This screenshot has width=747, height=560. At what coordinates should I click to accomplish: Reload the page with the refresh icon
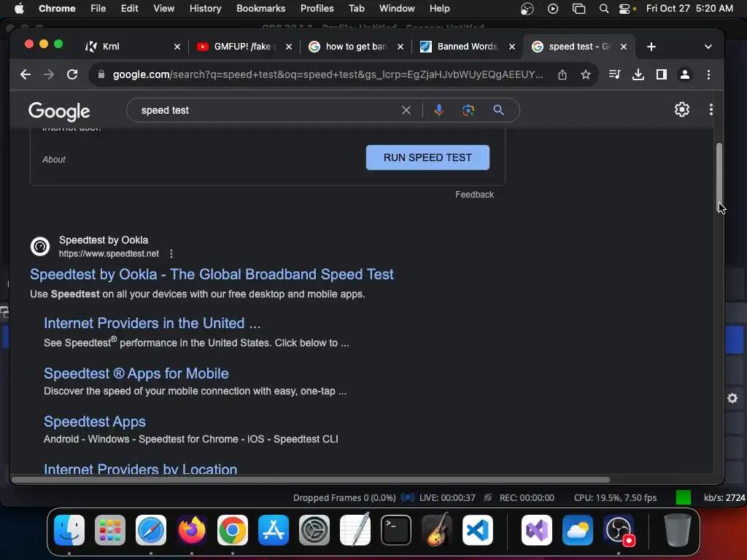coord(72,74)
